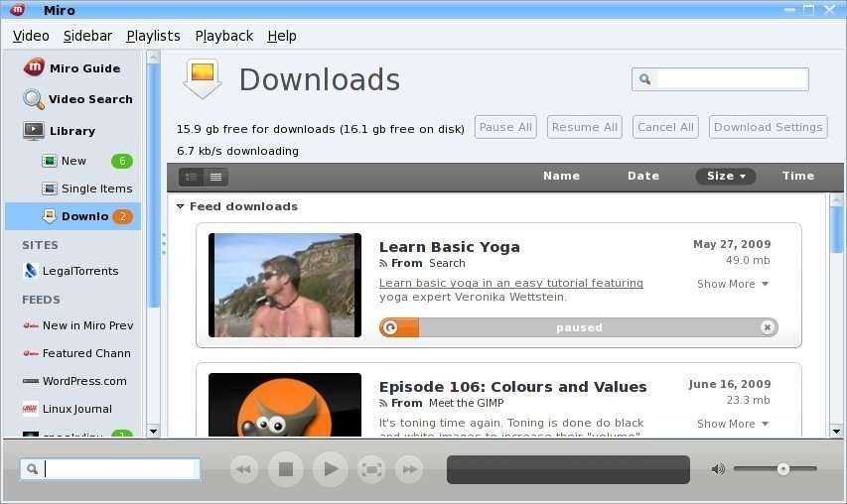
Task: Expand Show More for Learn Basic Yoga
Action: click(733, 284)
